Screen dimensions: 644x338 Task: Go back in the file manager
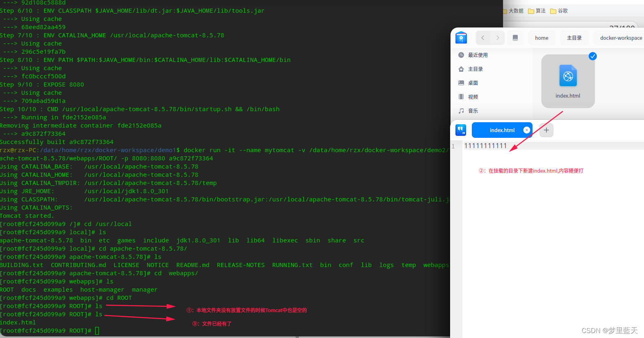(x=483, y=38)
